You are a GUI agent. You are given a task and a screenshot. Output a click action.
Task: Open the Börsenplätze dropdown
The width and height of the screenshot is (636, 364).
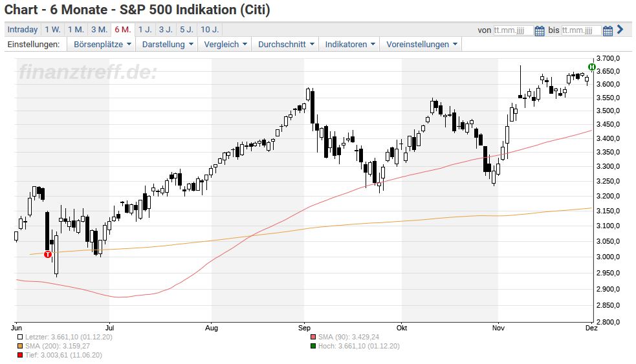click(x=102, y=44)
